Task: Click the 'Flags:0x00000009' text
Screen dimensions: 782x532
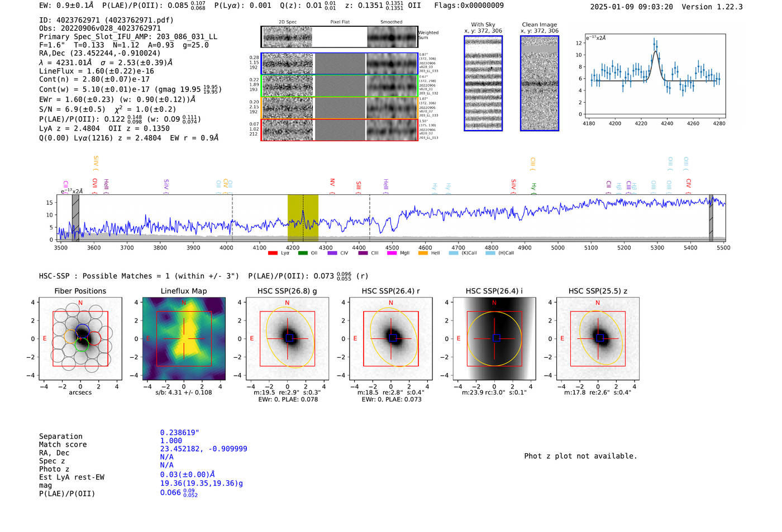Action: coord(469,6)
